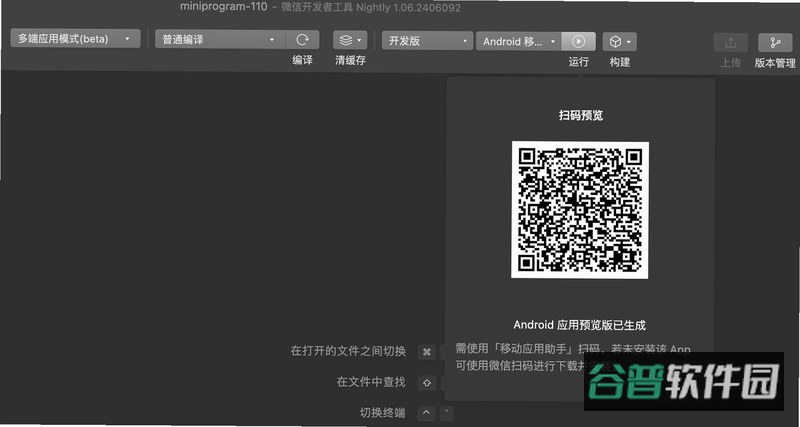Viewport: 800px width, 427px height.
Task: Click the control key icon beside 切换终端
Action: 427,413
